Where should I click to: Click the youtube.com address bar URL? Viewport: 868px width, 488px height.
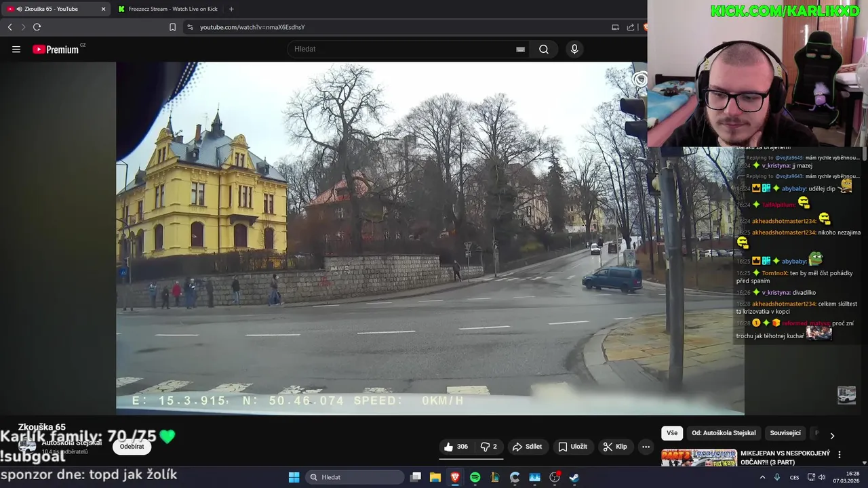(x=252, y=27)
